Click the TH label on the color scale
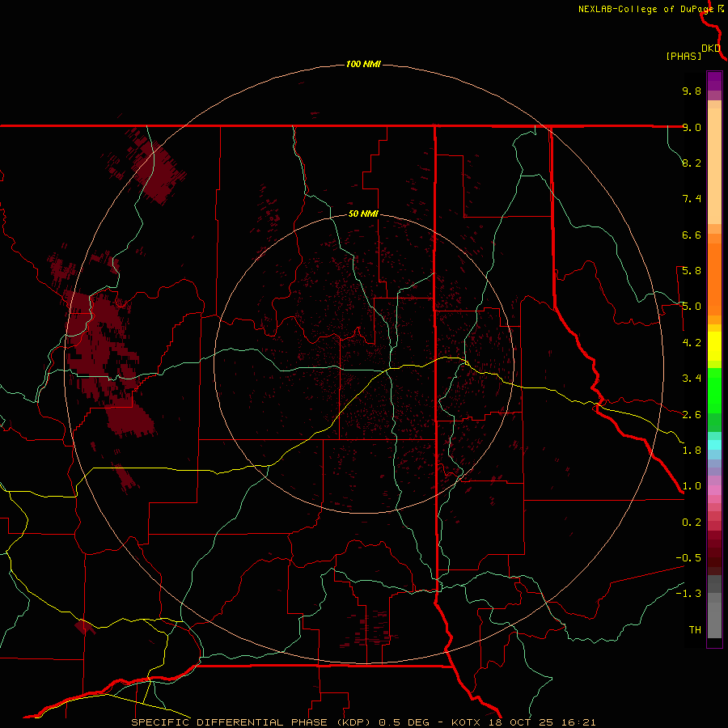This screenshot has height=728, width=728. [695, 630]
